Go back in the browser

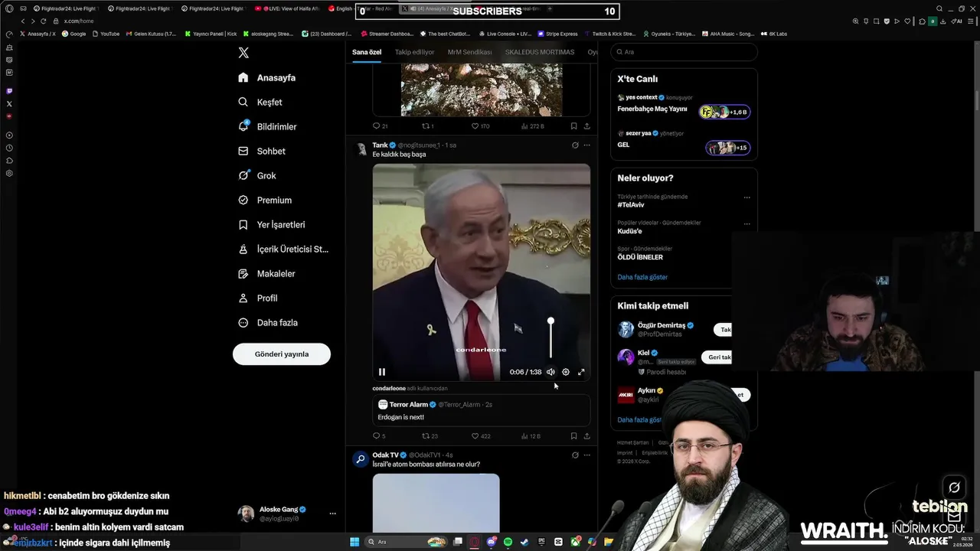[x=23, y=21]
